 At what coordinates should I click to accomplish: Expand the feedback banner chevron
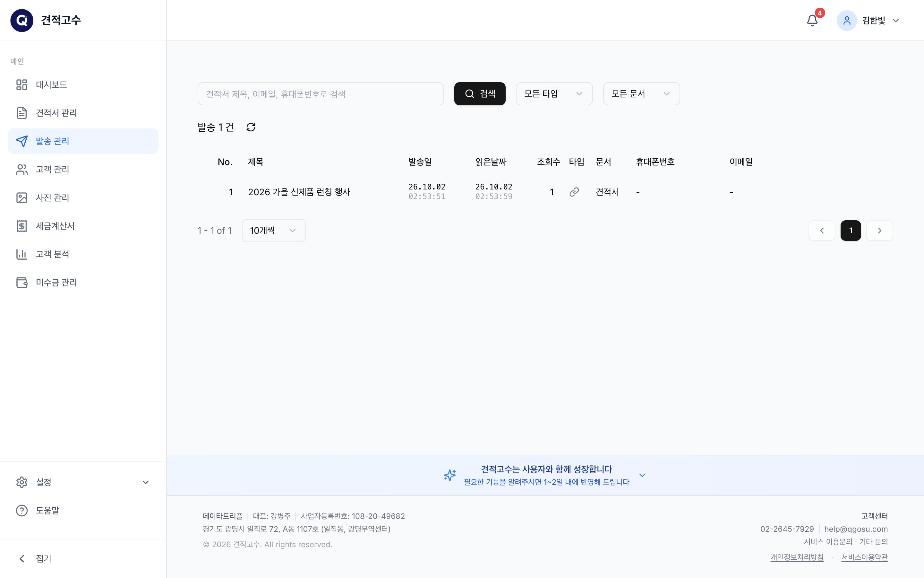tap(642, 475)
